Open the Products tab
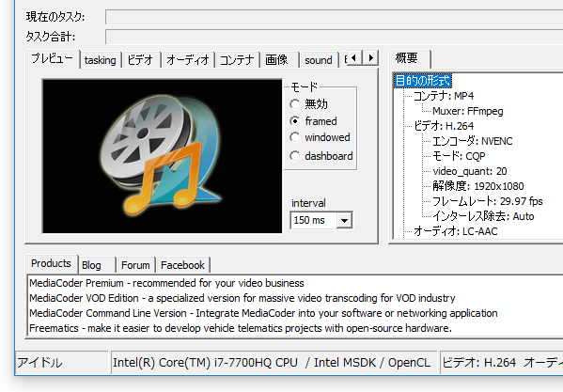The image size is (563, 392). click(x=52, y=263)
